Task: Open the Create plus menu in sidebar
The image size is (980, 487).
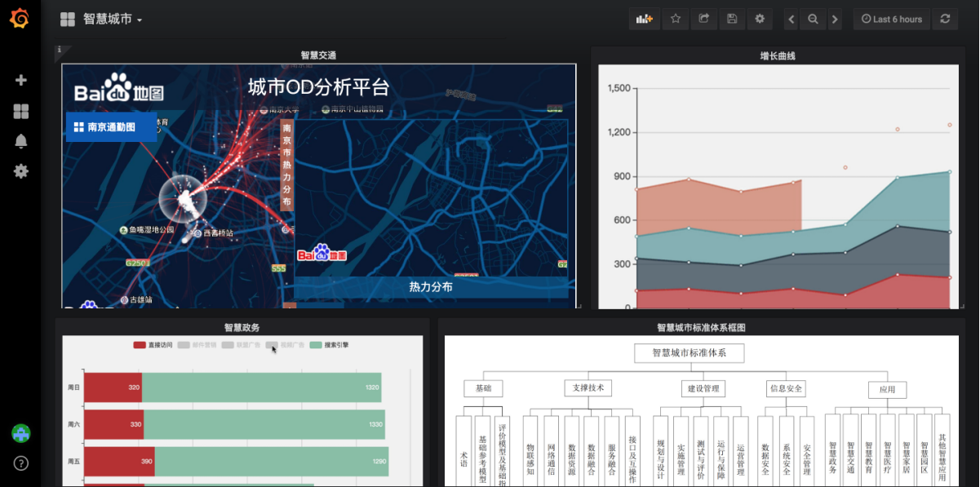Action: pos(21,80)
